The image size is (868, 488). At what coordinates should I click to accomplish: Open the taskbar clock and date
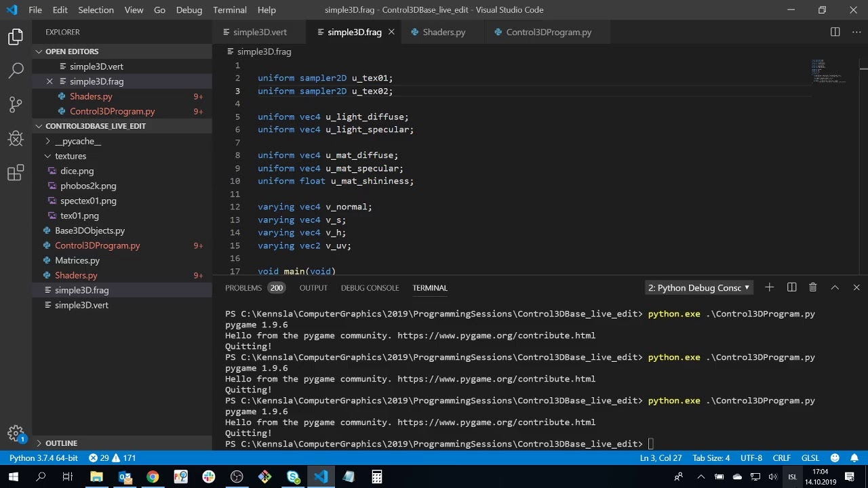821,477
